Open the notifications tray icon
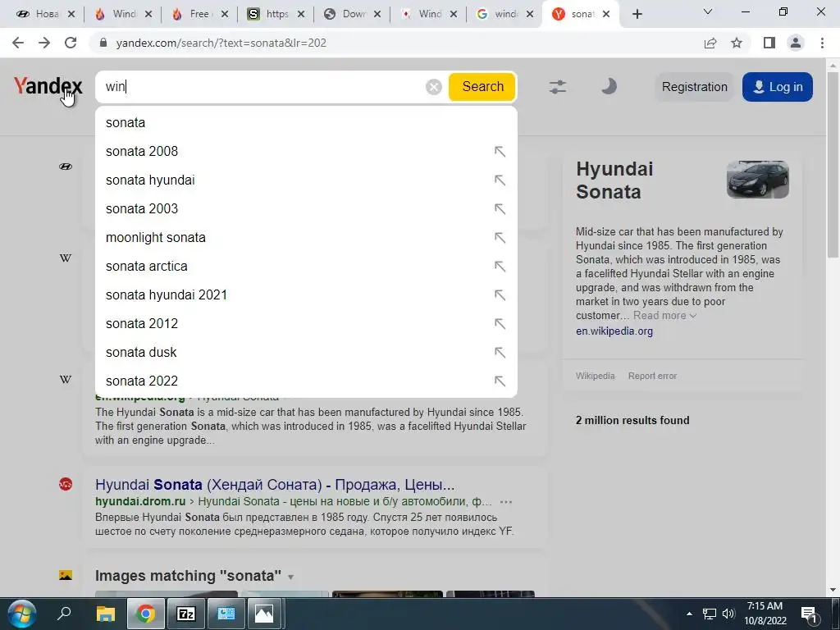 [810, 614]
